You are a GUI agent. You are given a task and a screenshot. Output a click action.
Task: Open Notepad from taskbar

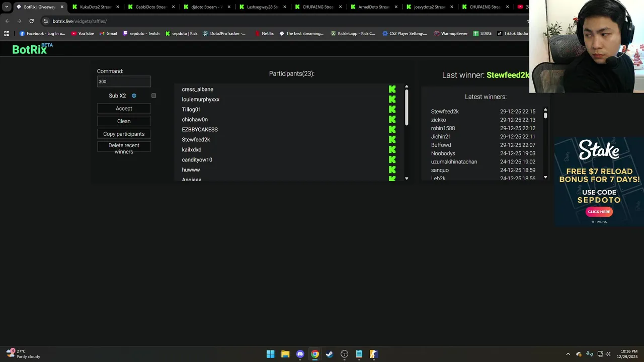pyautogui.click(x=359, y=354)
